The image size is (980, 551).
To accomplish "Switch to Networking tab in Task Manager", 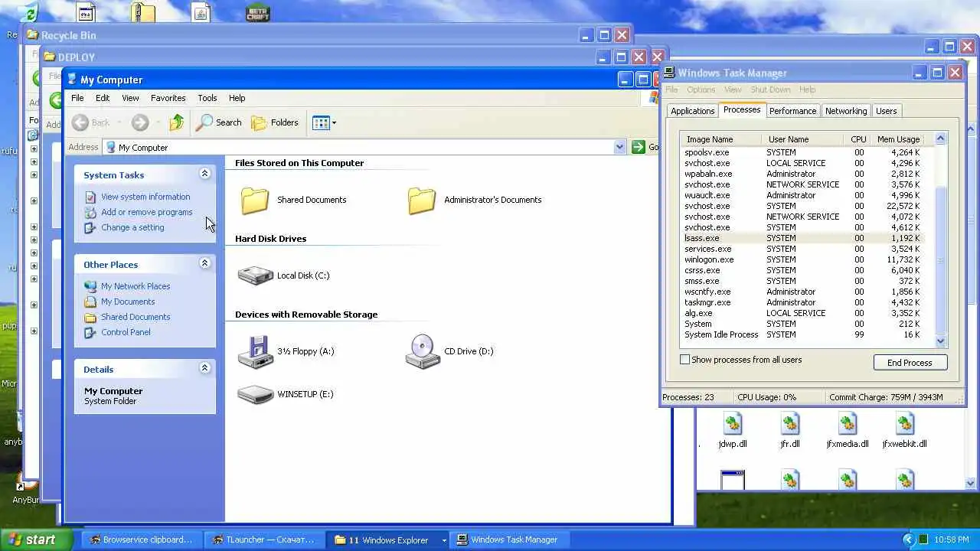I will 846,111.
